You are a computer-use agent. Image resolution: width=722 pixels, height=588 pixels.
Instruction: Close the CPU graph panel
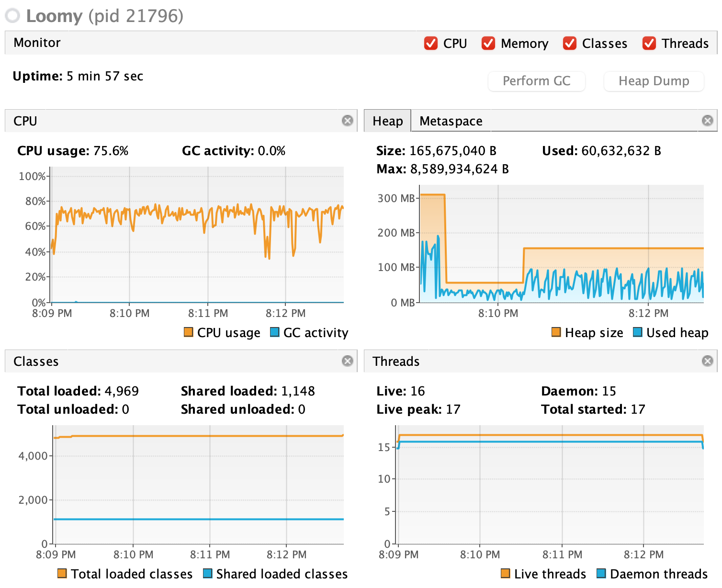pos(348,121)
